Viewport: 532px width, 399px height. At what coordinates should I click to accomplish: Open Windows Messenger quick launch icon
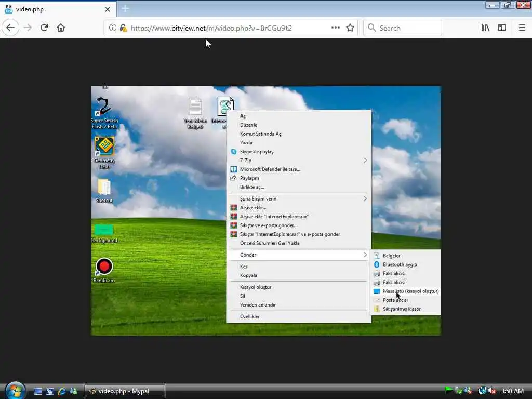tap(73, 392)
